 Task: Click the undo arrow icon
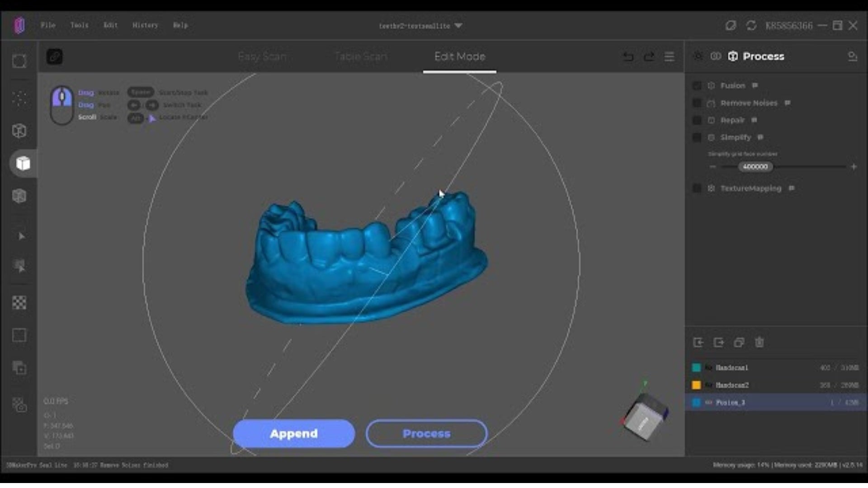click(x=628, y=57)
